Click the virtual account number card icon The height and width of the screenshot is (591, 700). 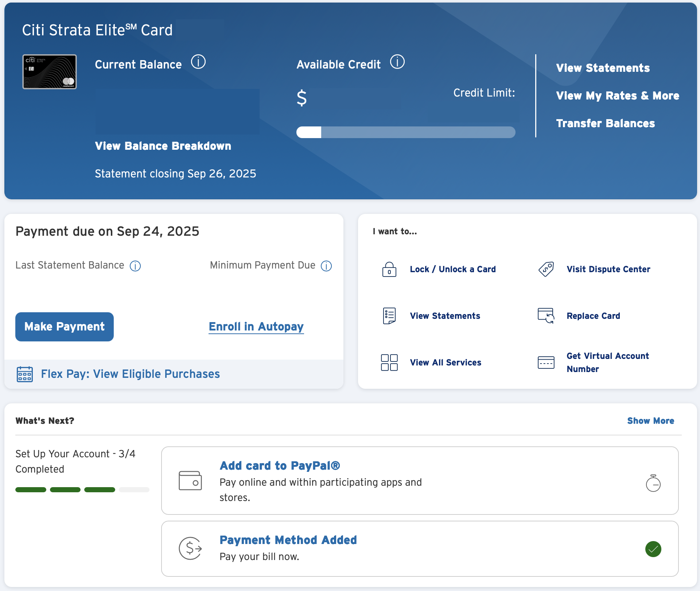click(x=546, y=363)
